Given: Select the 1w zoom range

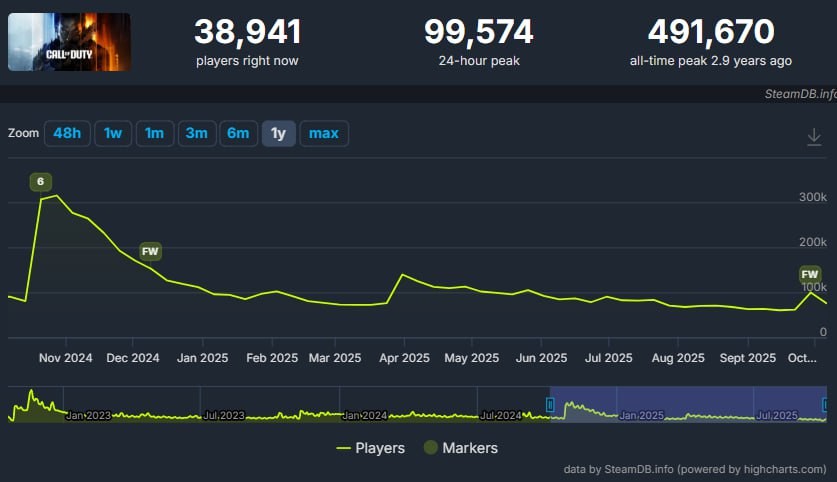Looking at the screenshot, I should click(x=113, y=133).
